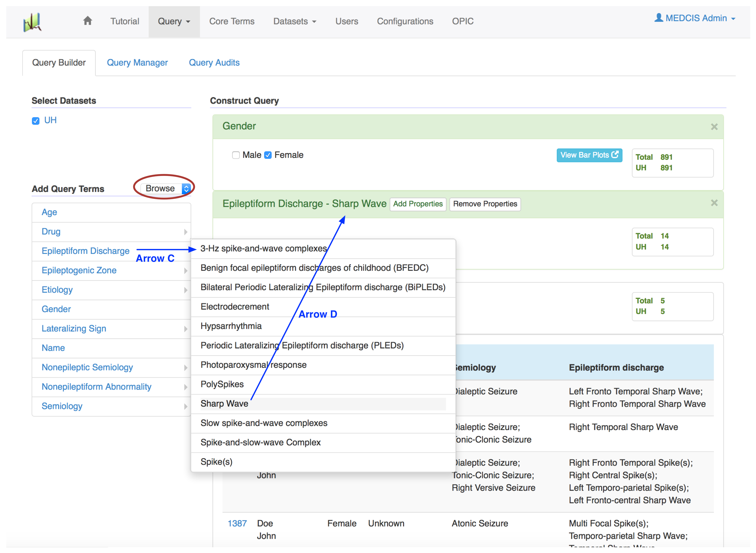The width and height of the screenshot is (756, 553).
Task: Open the Browse selector for query terms
Action: click(165, 189)
